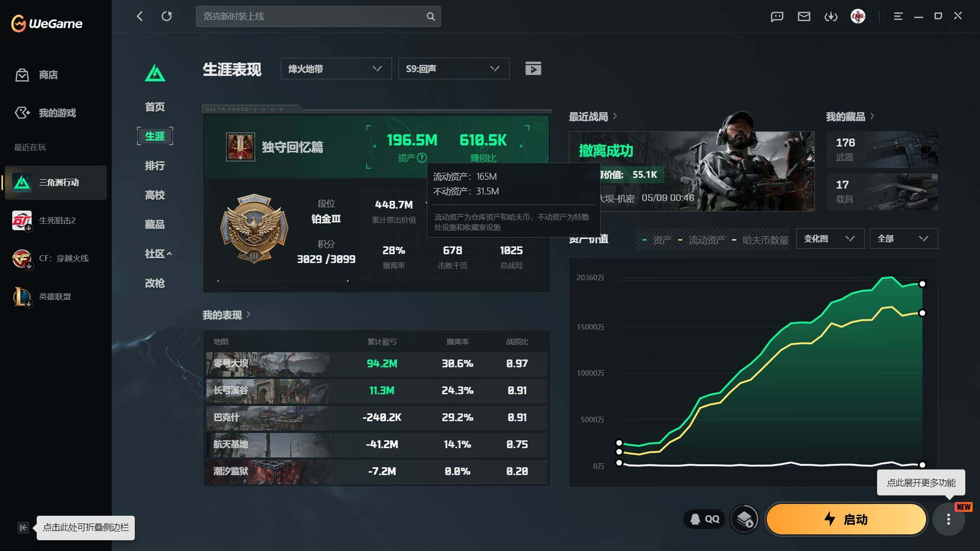This screenshot has width=980, height=551.
Task: Click the search box 洛克新时装上线
Action: (x=318, y=16)
